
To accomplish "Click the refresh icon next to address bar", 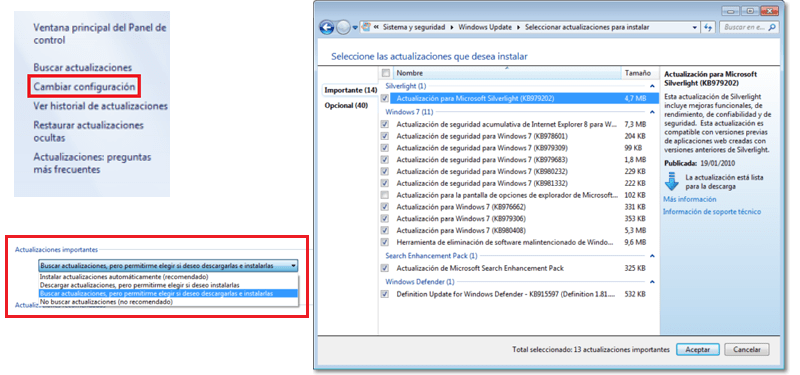I will tap(708, 28).
